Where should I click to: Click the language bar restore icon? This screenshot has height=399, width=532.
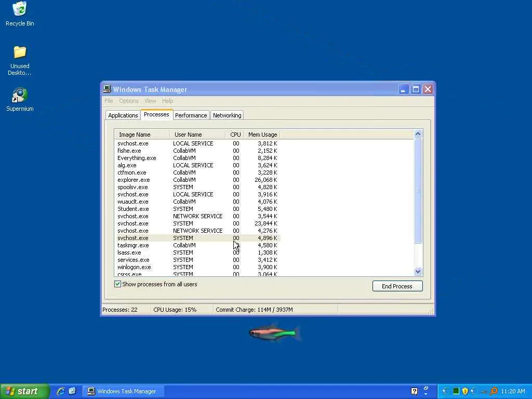pos(426,388)
